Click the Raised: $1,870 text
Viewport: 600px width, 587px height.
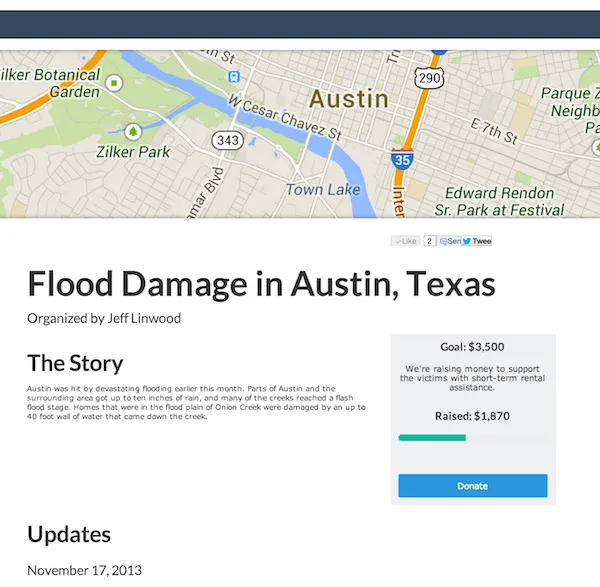pyautogui.click(x=472, y=416)
